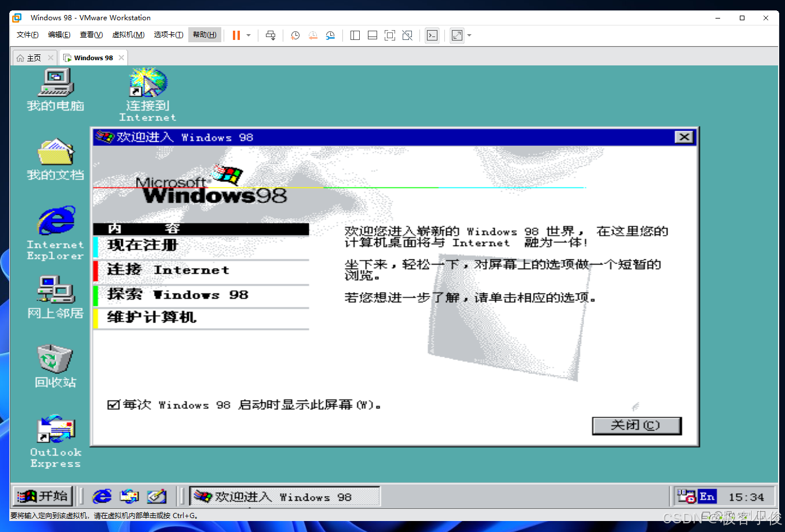Open the power options dropdown arrow beside pause
Screen dimensions: 785x532
coord(249,35)
